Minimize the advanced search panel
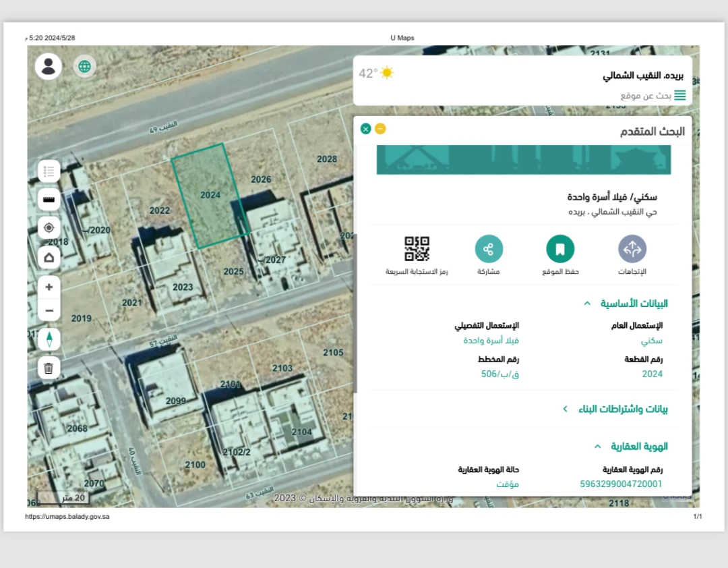 pyautogui.click(x=380, y=129)
